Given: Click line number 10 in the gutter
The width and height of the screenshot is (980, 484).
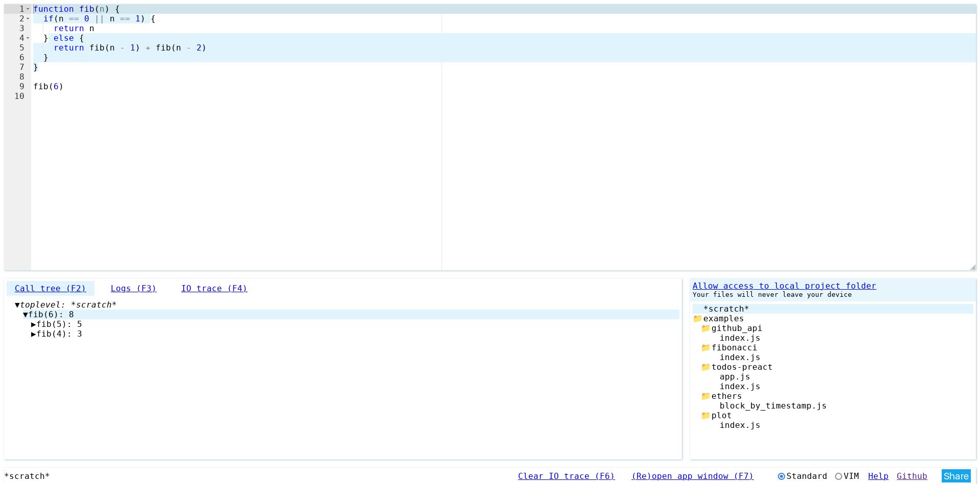Looking at the screenshot, I should coord(19,96).
